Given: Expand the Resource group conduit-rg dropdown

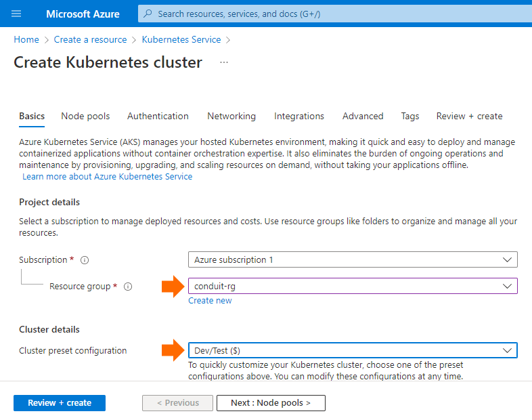Looking at the screenshot, I should pyautogui.click(x=353, y=287).
